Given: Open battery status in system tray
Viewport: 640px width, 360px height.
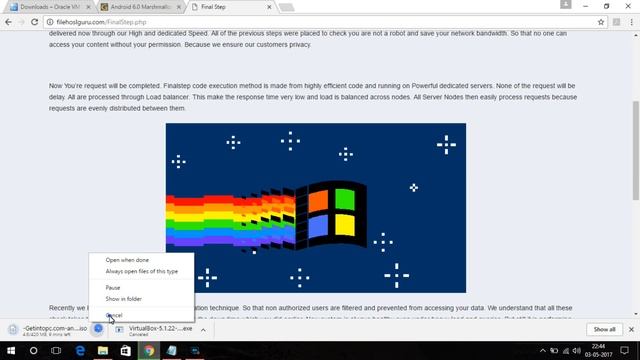Looking at the screenshot, I should [x=554, y=351].
